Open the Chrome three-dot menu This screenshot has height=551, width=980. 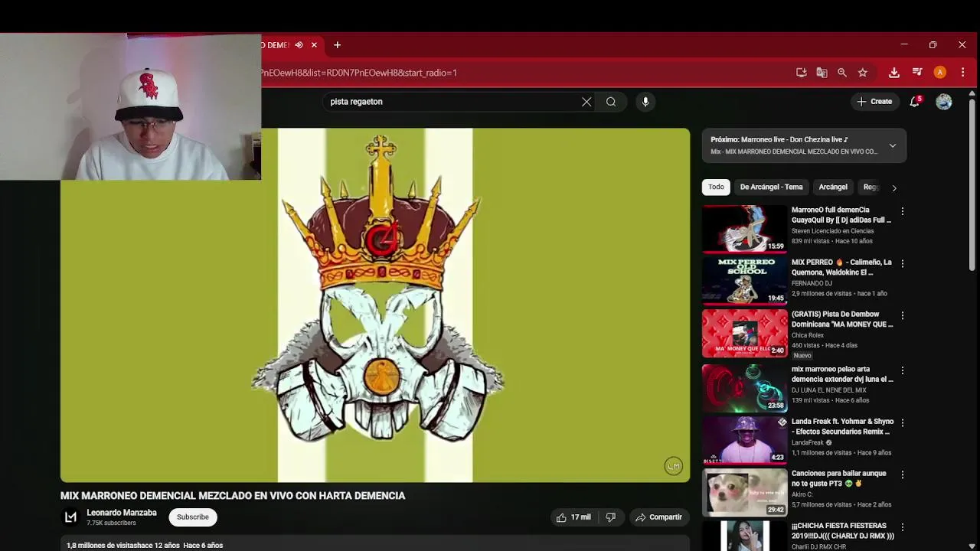click(x=963, y=73)
